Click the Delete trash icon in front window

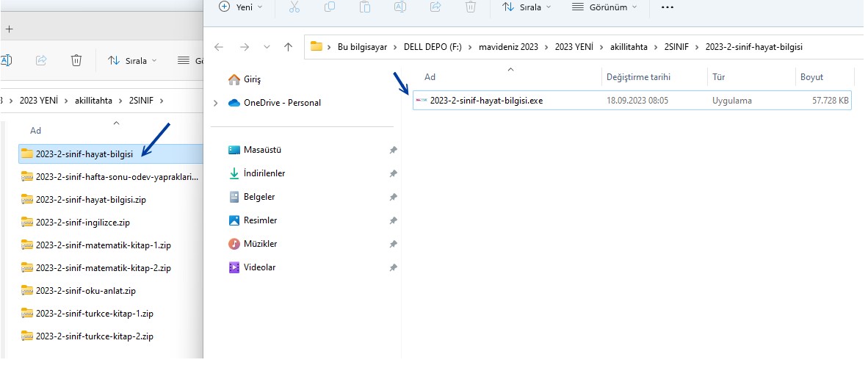[x=471, y=7]
